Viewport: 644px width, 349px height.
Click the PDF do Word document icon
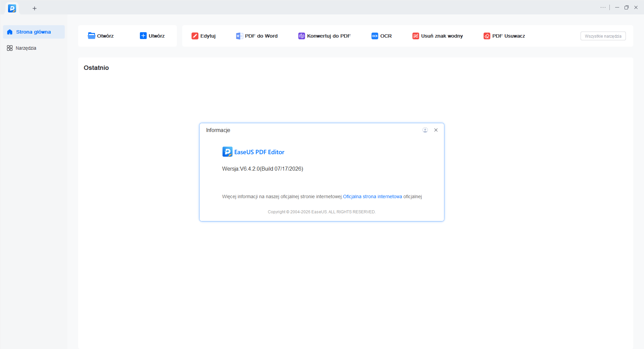[x=239, y=36]
